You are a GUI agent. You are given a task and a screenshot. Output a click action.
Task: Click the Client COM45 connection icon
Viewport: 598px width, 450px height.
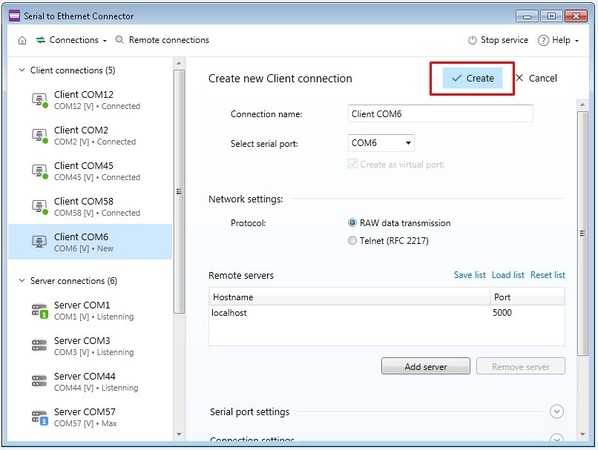(40, 171)
